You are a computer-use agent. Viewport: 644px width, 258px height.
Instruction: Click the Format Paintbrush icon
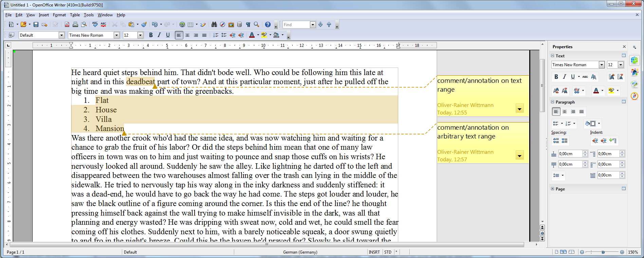tap(144, 24)
